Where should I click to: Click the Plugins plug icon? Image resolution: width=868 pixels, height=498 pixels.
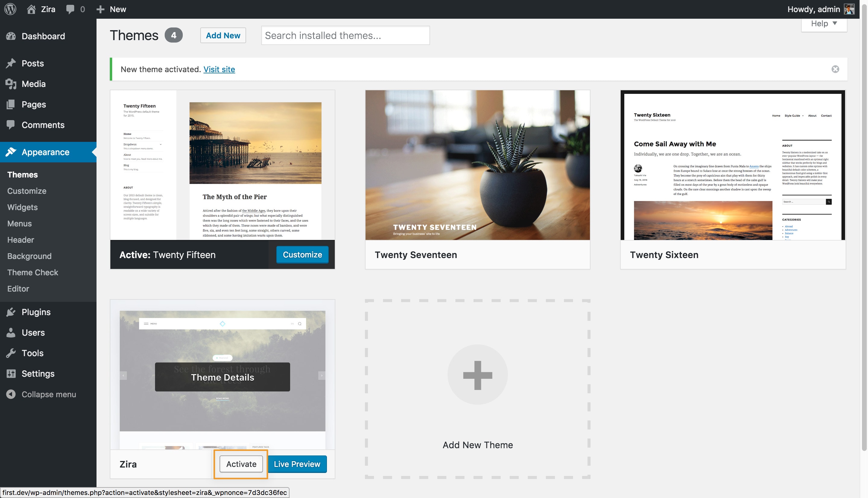11,312
